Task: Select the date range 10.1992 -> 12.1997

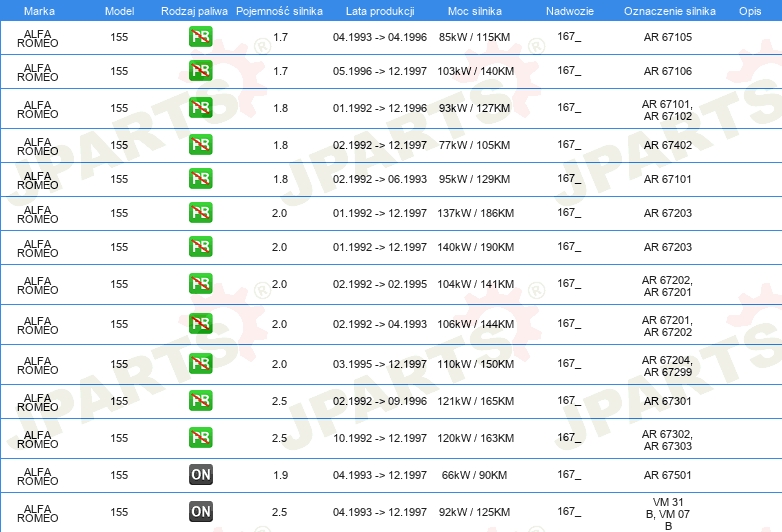Action: coord(380,438)
